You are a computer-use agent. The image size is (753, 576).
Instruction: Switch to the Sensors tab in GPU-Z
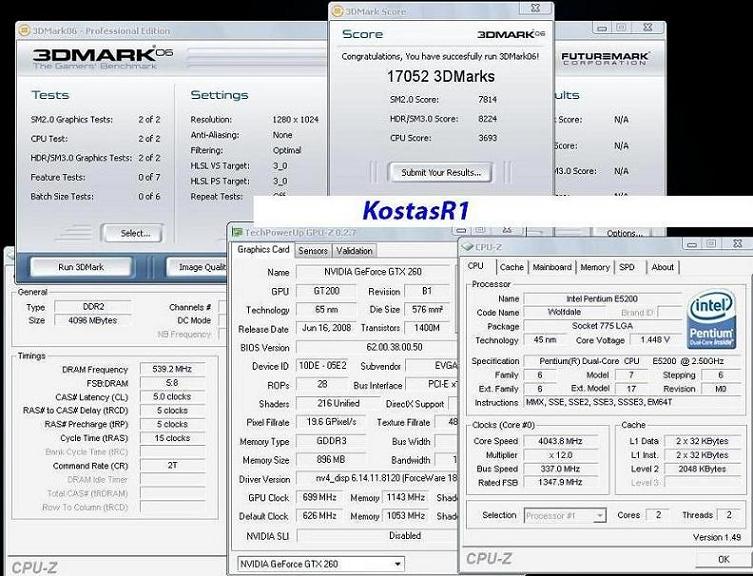pos(313,251)
